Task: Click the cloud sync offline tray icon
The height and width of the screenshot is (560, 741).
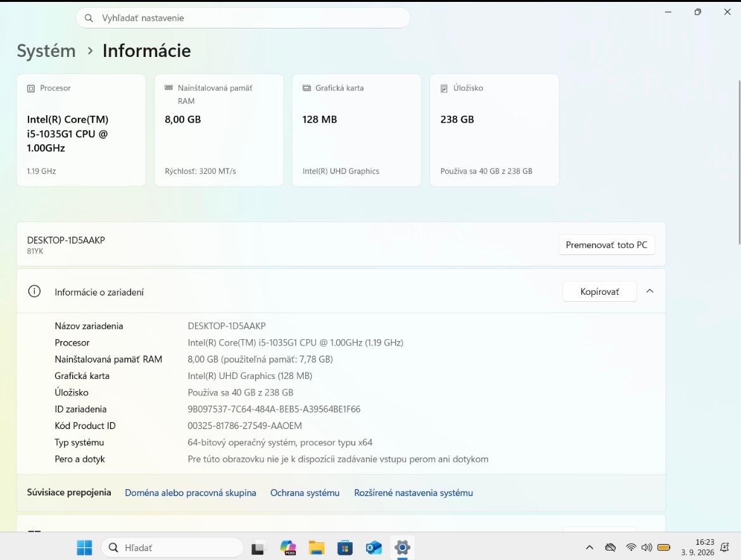Action: [x=611, y=548]
